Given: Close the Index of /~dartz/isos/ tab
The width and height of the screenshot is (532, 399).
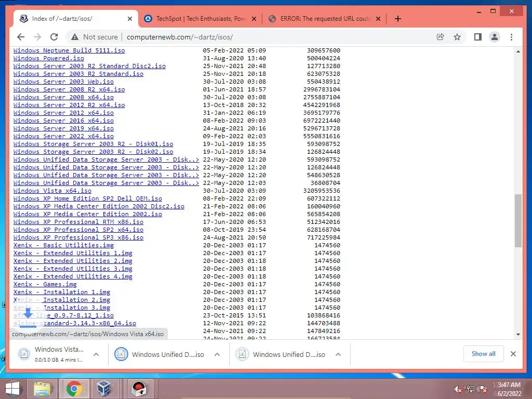Looking at the screenshot, I should point(129,19).
